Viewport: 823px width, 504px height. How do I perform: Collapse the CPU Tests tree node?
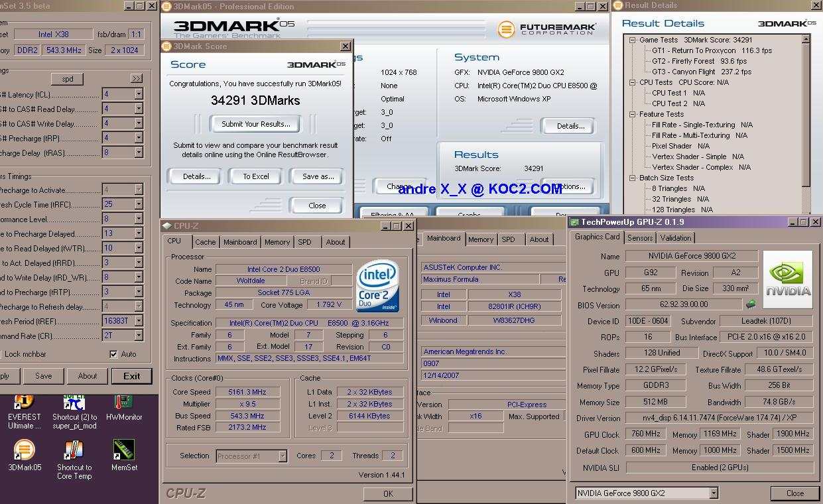pos(633,82)
